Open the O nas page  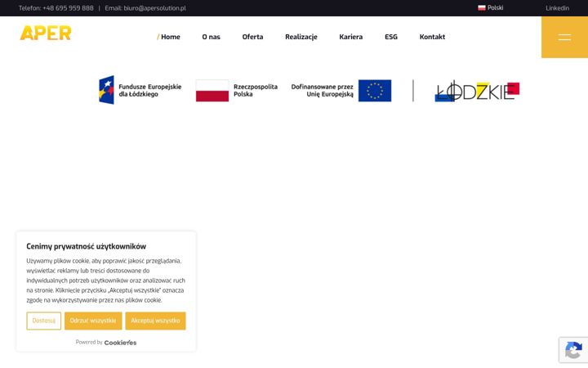click(212, 37)
